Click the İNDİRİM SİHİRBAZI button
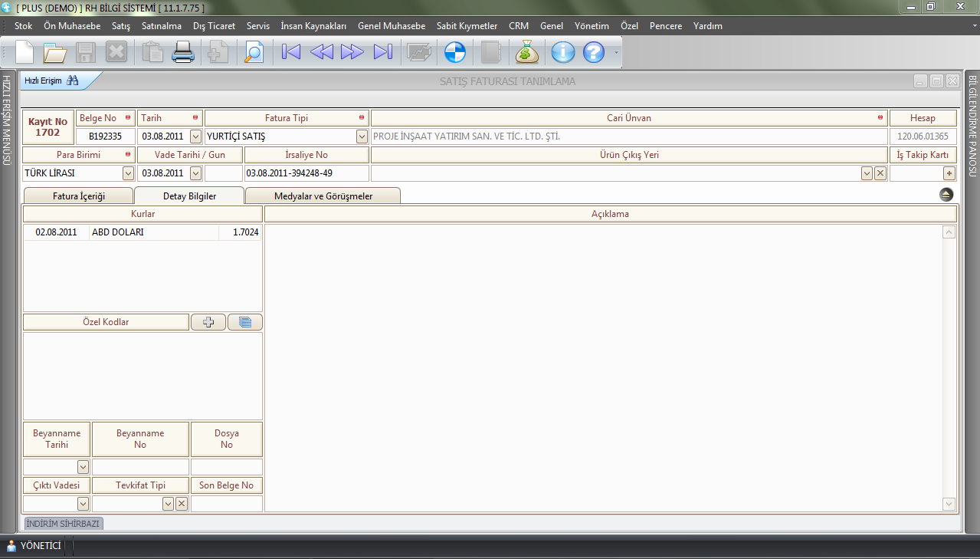 tap(64, 524)
